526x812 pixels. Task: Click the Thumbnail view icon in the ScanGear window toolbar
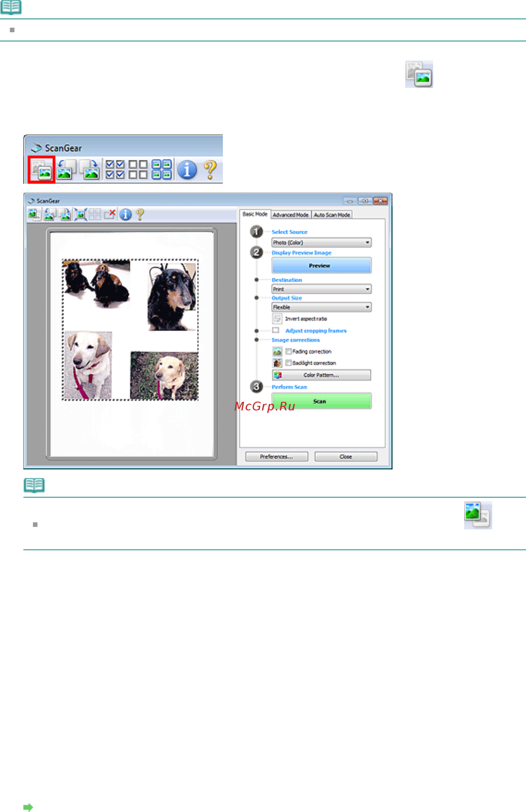[x=34, y=214]
